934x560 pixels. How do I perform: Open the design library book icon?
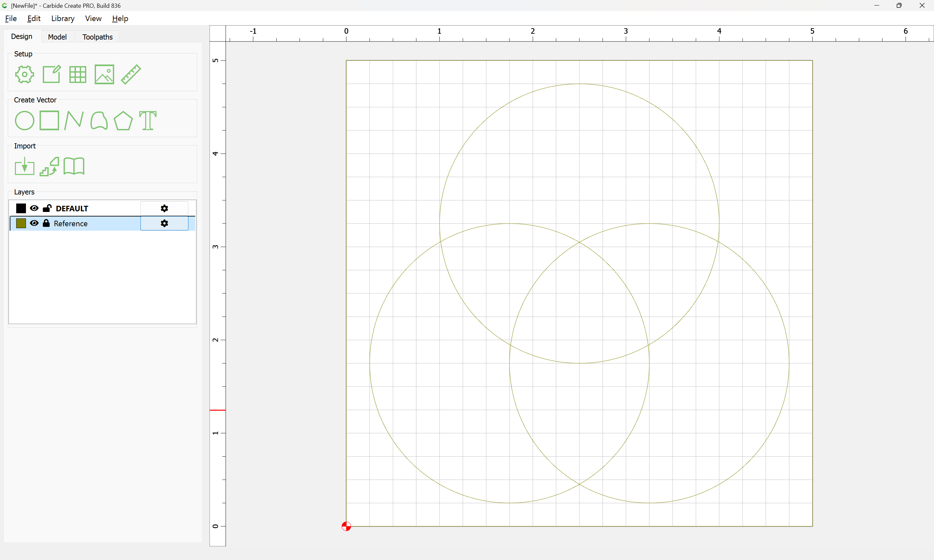[x=74, y=167]
